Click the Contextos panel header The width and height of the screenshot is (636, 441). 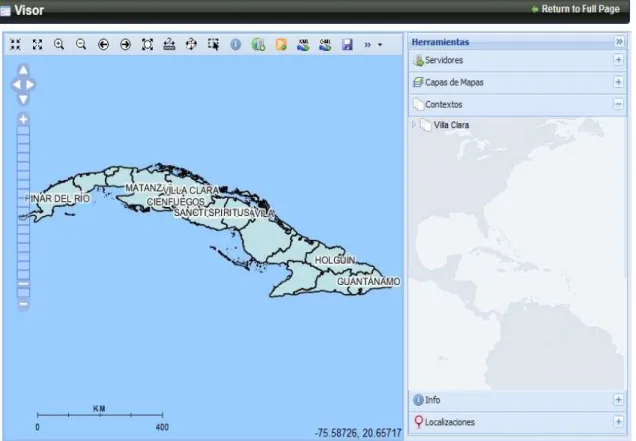coord(517,104)
